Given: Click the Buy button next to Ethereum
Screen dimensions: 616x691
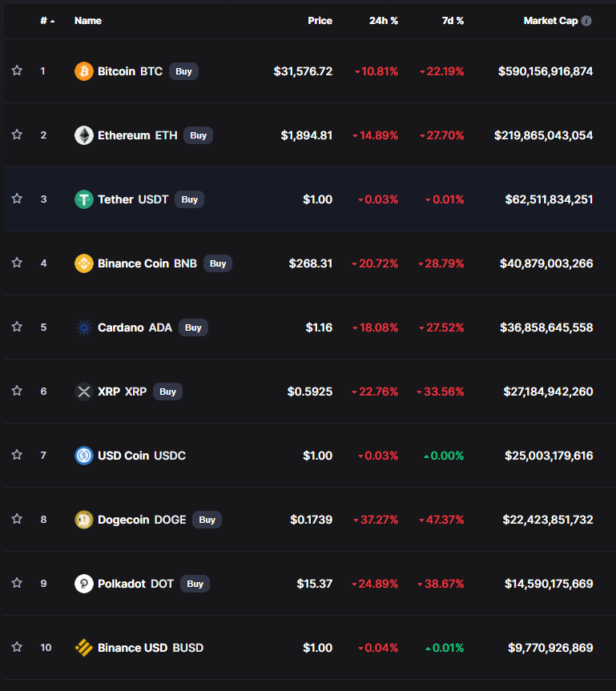Looking at the screenshot, I should (199, 135).
